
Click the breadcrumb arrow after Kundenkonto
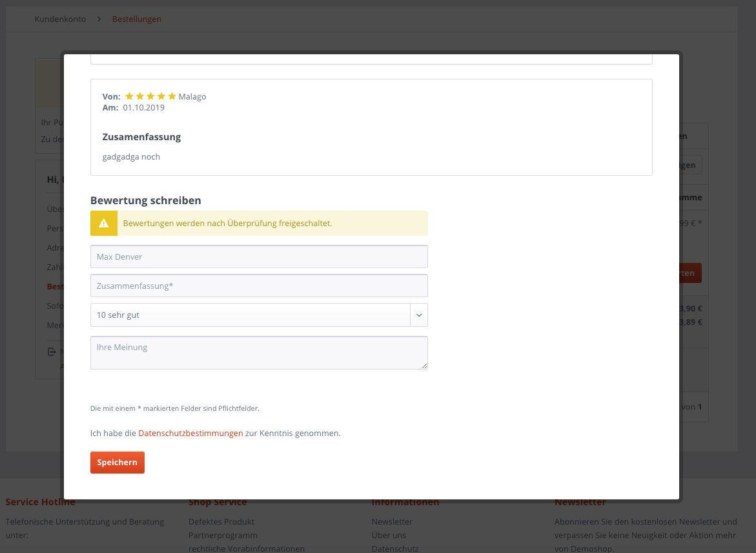pos(99,19)
